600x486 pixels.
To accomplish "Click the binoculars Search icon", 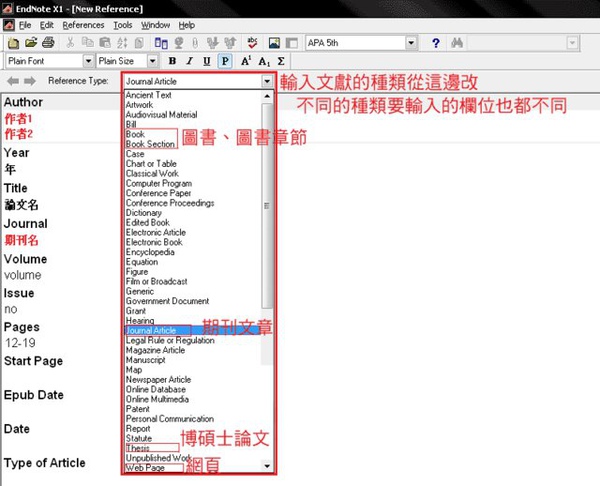I will [x=457, y=42].
